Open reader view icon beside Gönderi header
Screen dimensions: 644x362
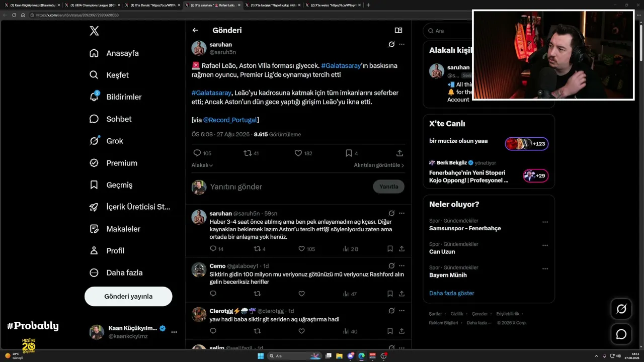coord(398,30)
